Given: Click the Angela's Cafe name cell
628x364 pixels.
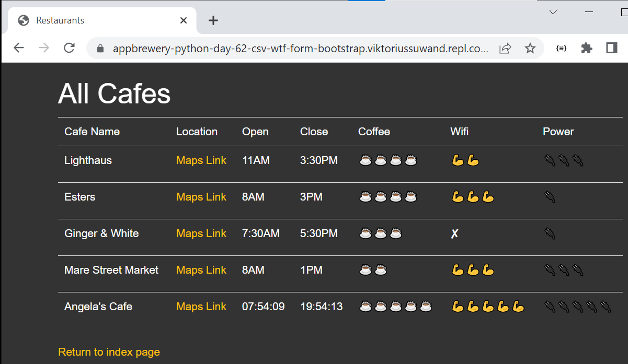Looking at the screenshot, I should [98, 307].
